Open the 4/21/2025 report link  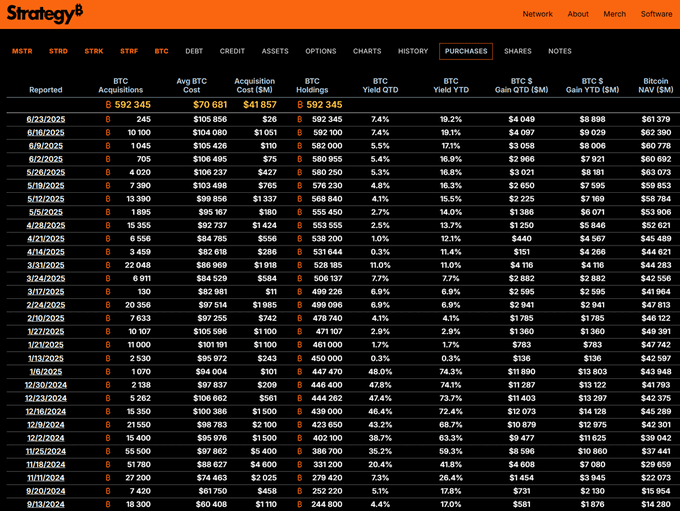point(46,239)
